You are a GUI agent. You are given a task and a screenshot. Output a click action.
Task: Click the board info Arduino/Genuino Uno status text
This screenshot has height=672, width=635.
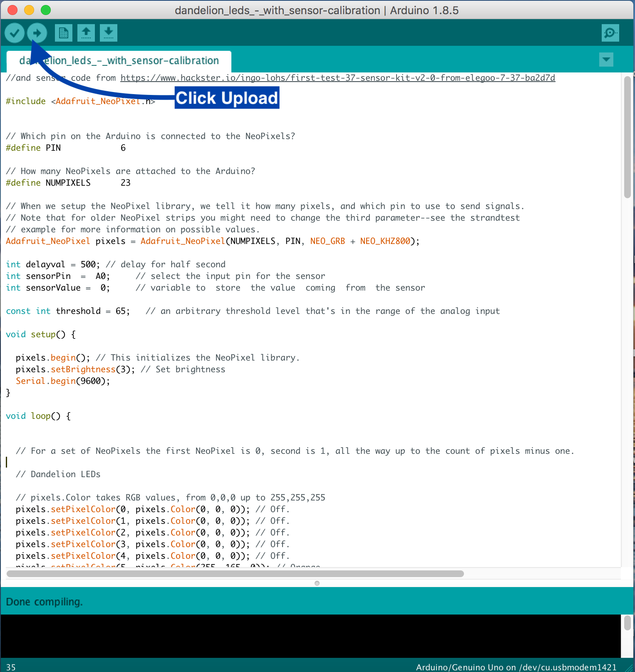pyautogui.click(x=516, y=667)
